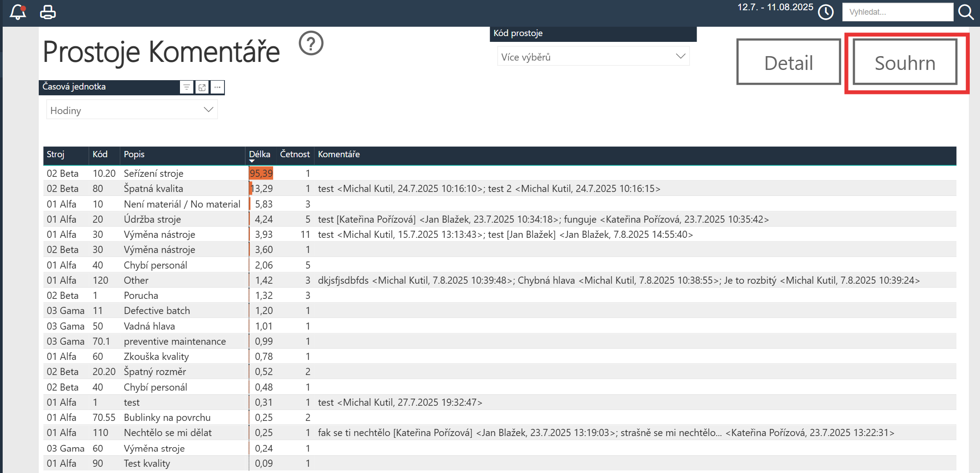Screen dimensions: 980x473
Task: Select the Other row description
Action: pos(136,280)
